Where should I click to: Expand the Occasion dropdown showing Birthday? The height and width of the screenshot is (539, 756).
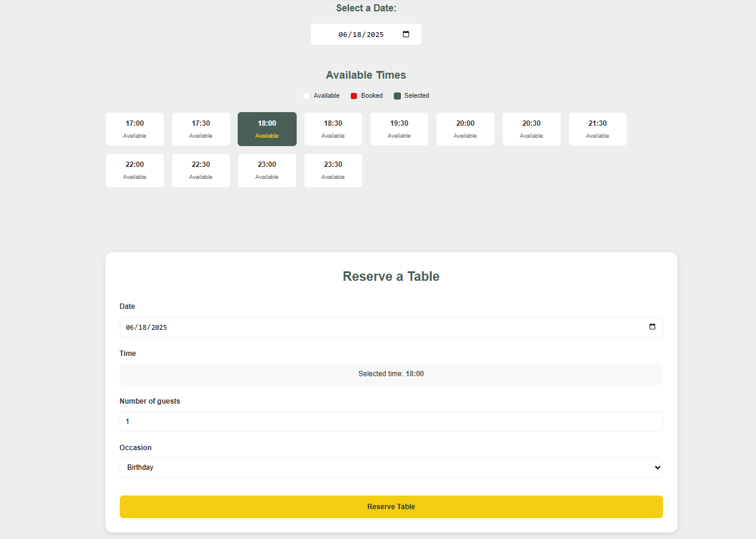pos(391,467)
